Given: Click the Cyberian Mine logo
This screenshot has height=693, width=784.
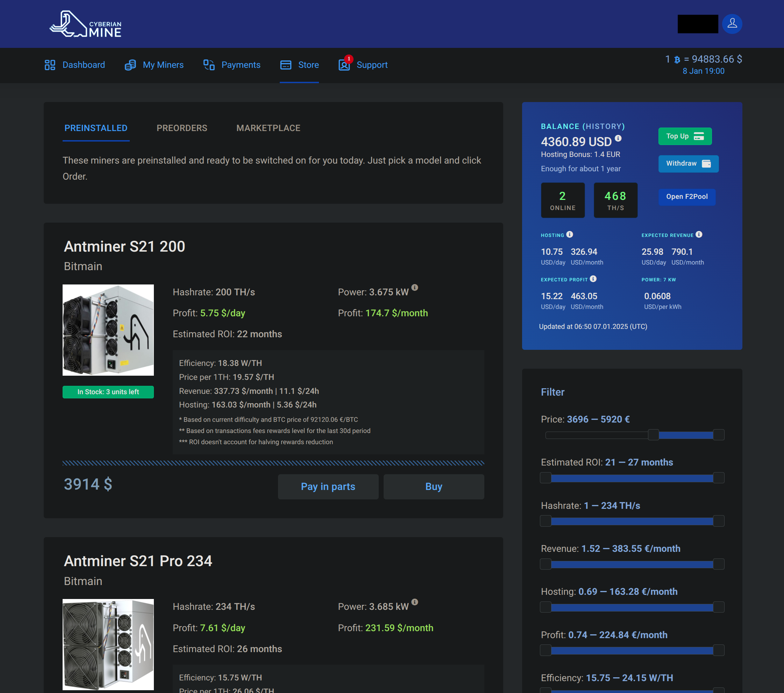Looking at the screenshot, I should (86, 24).
